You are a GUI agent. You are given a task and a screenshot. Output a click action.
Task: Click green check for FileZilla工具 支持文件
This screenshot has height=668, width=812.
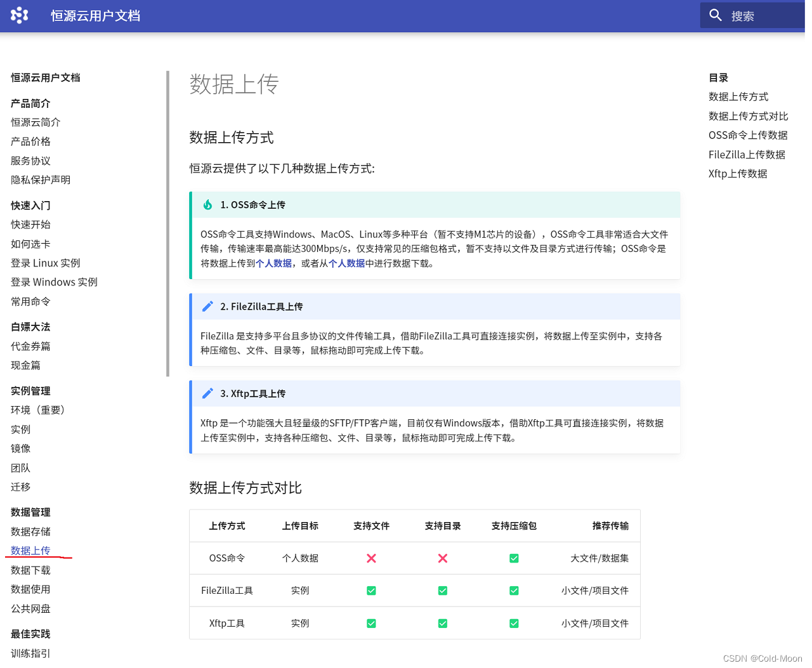pos(372,591)
